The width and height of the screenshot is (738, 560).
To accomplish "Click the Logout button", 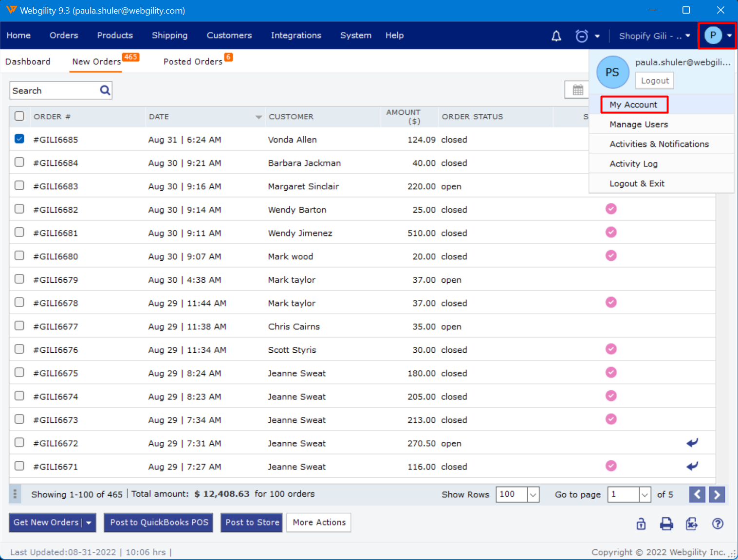I will pos(655,81).
